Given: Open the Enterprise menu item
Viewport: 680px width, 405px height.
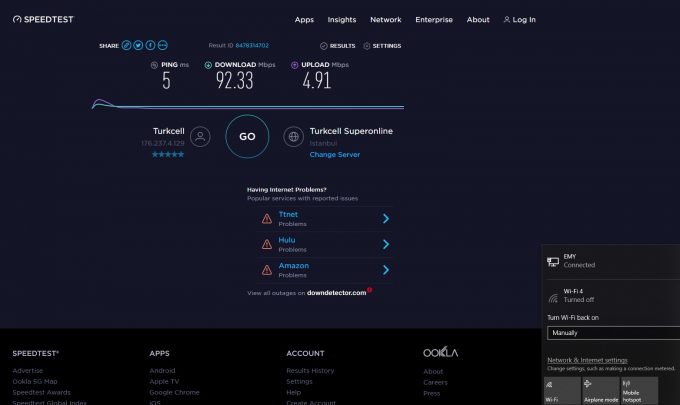Looking at the screenshot, I should point(434,19).
